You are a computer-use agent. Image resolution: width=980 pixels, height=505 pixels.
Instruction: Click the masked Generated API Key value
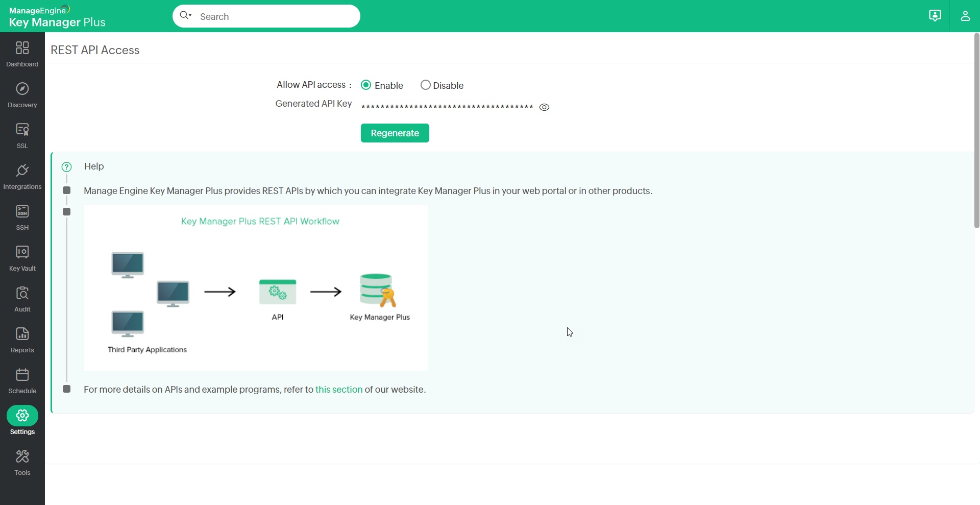click(x=447, y=107)
